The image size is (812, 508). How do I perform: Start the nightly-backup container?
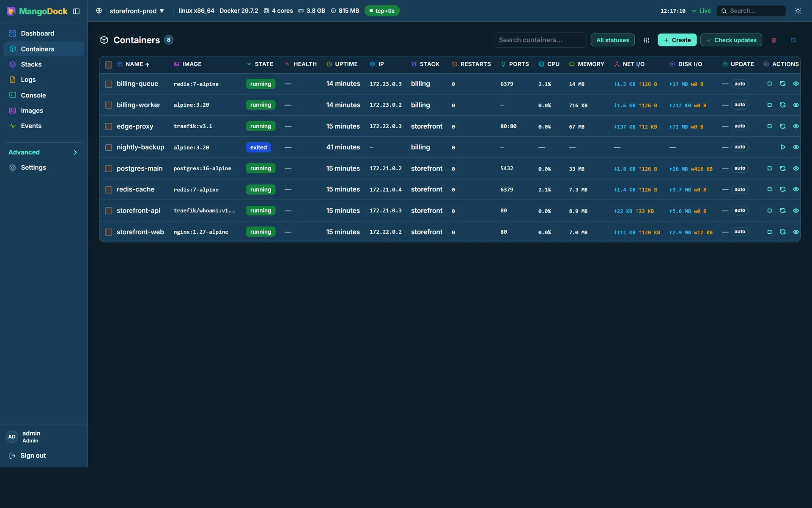[x=782, y=147]
